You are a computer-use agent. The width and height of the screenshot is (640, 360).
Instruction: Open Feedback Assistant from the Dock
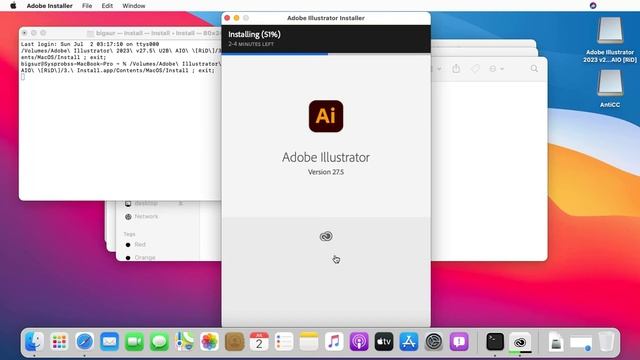coord(459,342)
